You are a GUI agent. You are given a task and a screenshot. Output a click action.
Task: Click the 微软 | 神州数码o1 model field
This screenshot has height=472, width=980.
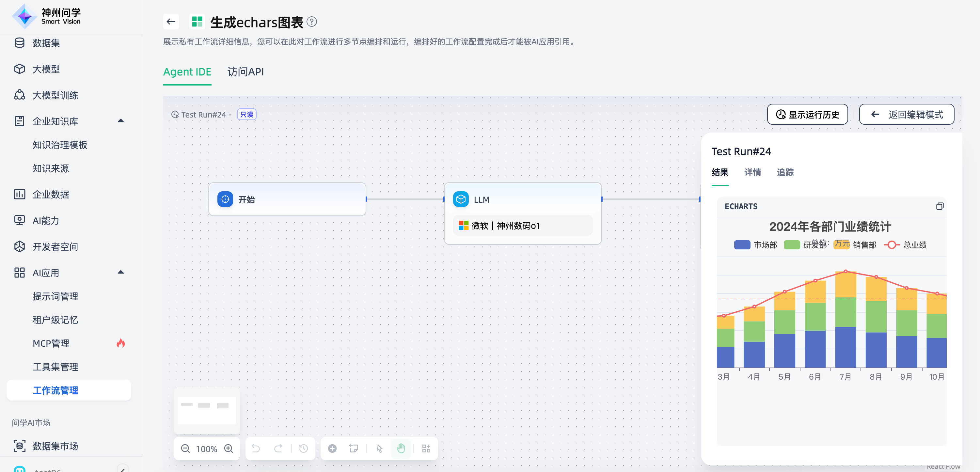click(x=522, y=226)
